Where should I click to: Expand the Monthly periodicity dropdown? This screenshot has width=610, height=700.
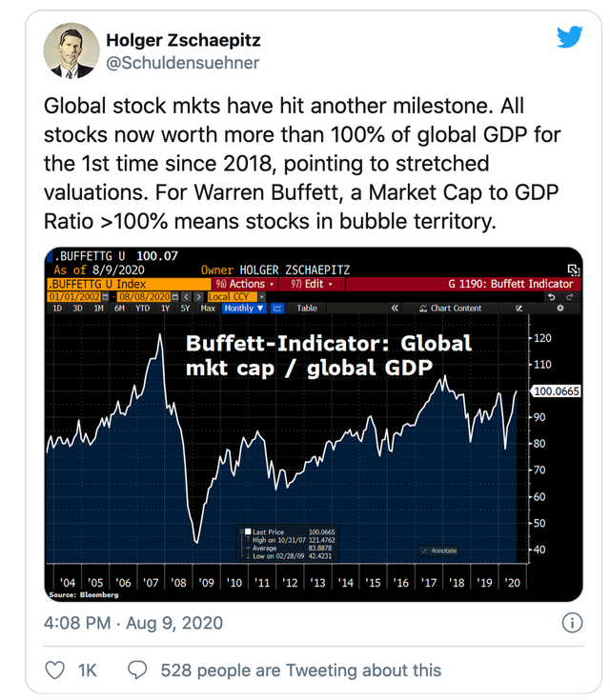coord(244,308)
